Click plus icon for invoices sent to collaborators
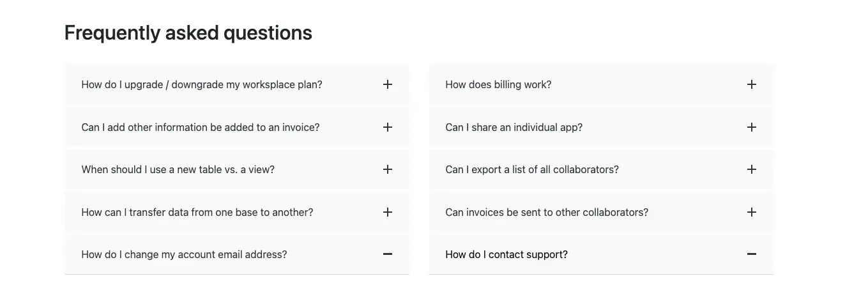Screen dimensions: 868x283 [x=752, y=212]
